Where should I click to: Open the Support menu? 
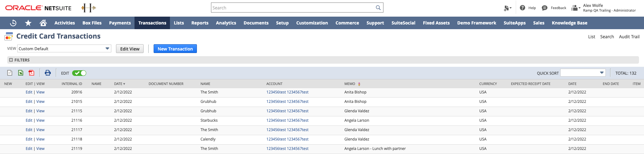(x=375, y=23)
